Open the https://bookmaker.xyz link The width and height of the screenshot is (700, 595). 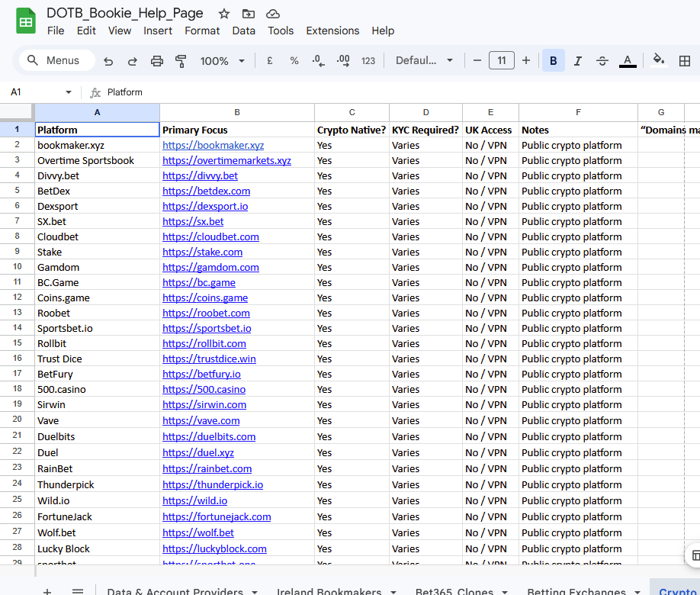tap(213, 145)
